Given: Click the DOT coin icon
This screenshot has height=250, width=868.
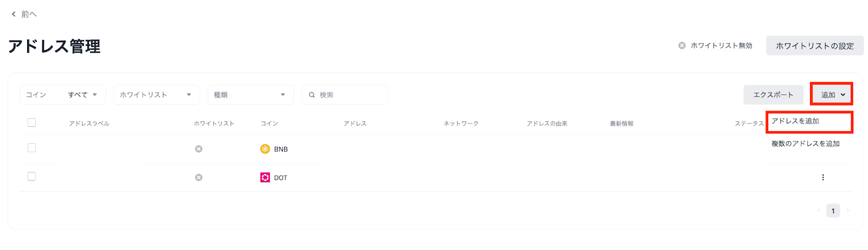Looking at the screenshot, I should [x=265, y=177].
